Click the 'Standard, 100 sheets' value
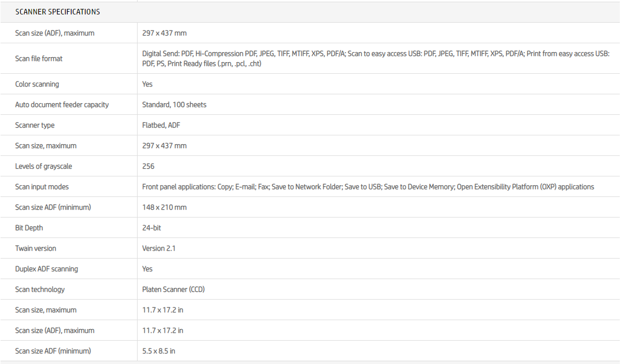 (174, 105)
